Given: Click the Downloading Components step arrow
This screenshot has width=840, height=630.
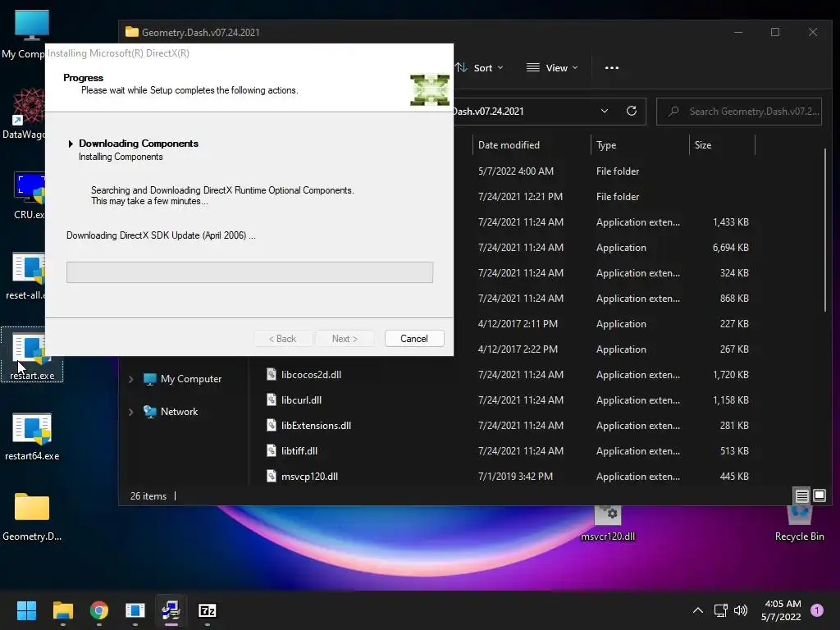Looking at the screenshot, I should click(71, 144).
